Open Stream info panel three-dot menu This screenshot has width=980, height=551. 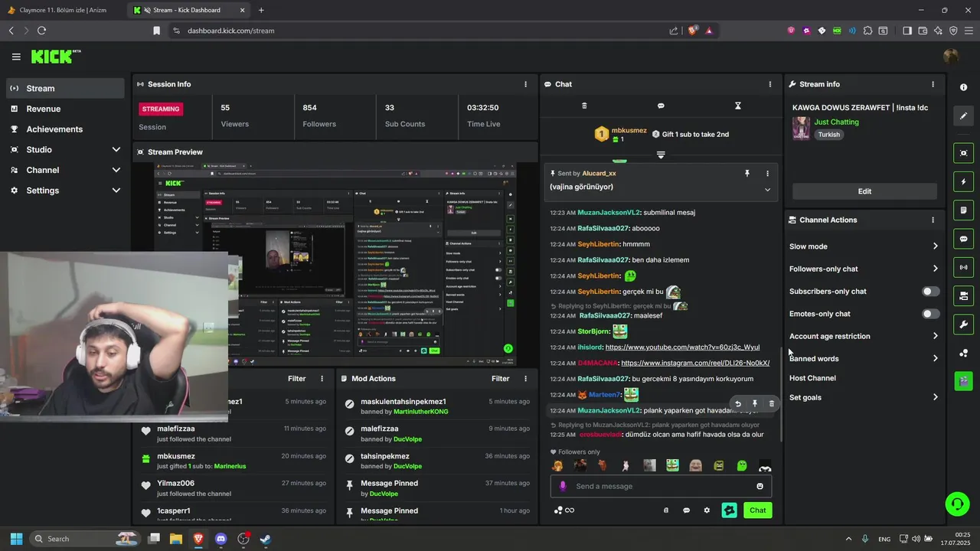[933, 84]
